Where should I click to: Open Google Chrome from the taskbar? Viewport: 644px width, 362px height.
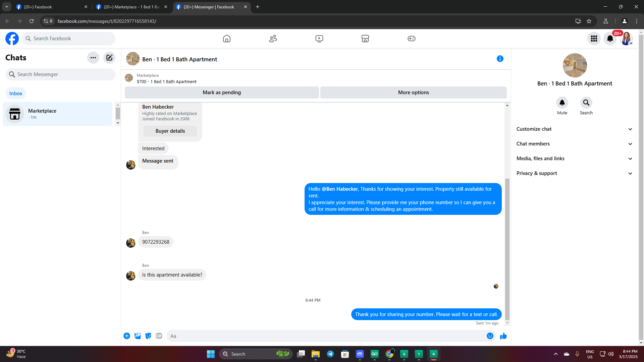(389, 354)
